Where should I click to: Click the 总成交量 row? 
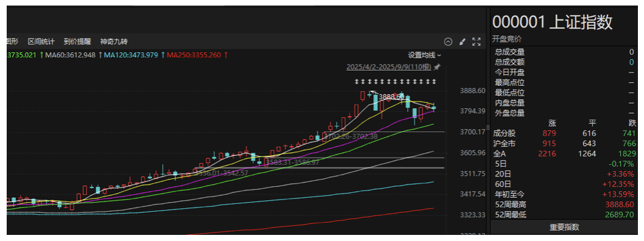pos(564,52)
